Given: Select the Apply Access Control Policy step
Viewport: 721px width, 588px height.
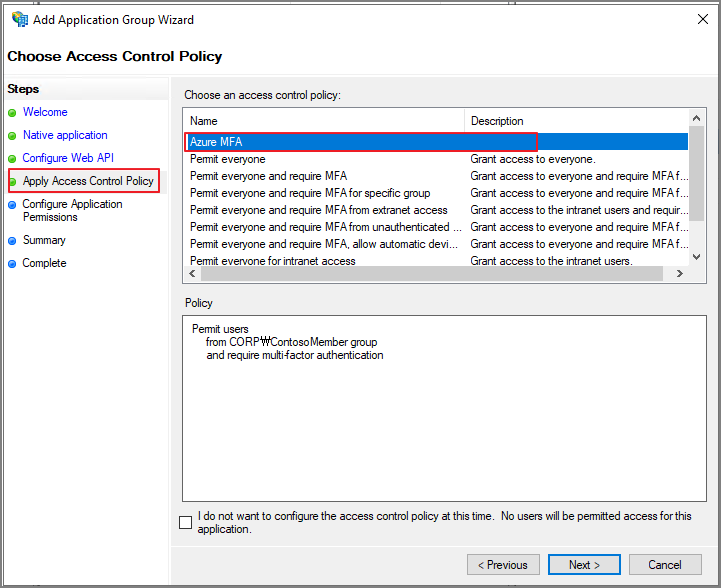Looking at the screenshot, I should pyautogui.click(x=88, y=181).
